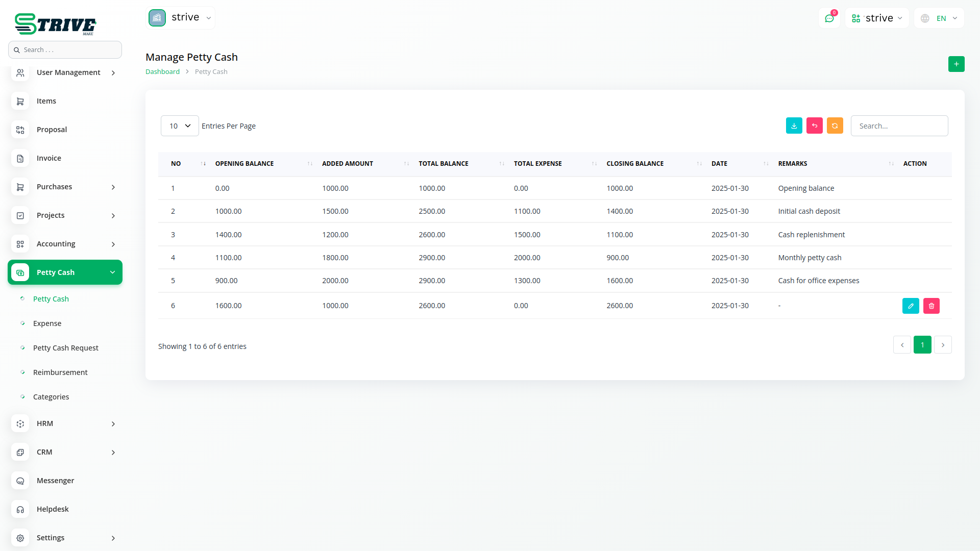The width and height of the screenshot is (980, 551).
Task: Open the messages chat notification icon
Action: tap(829, 18)
